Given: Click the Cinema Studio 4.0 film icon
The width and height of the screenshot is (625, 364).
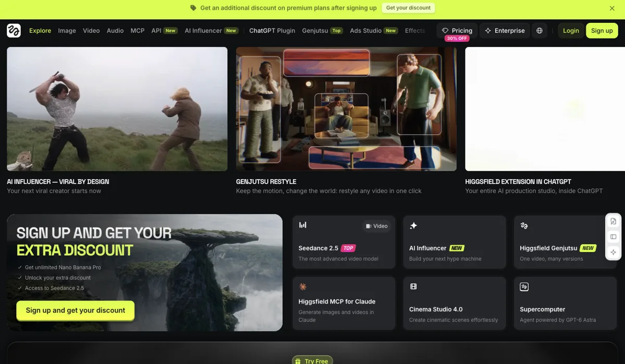Looking at the screenshot, I should tap(414, 286).
